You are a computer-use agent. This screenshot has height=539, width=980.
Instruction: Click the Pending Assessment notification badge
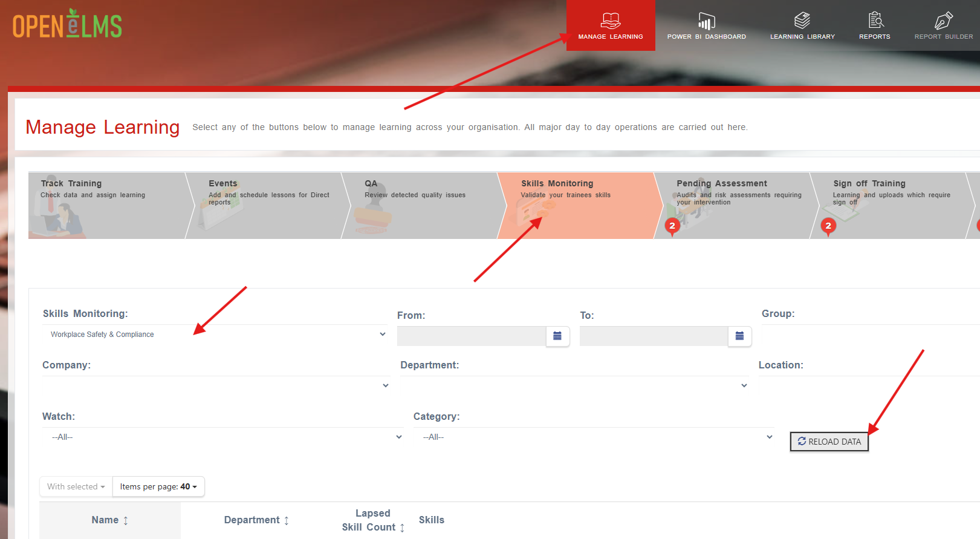point(672,226)
